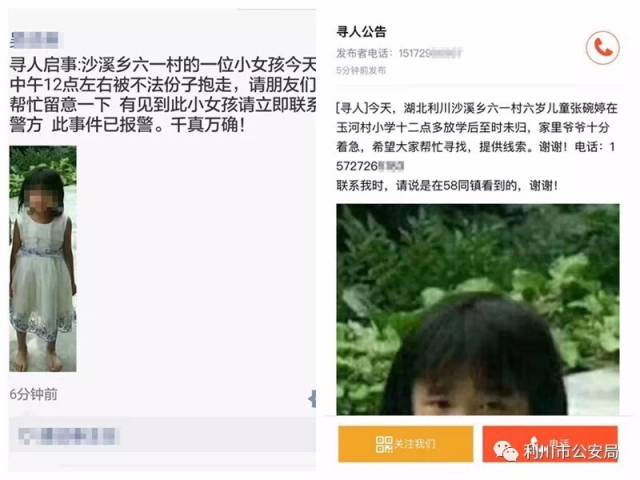Click the 寻人公告 heading
640x480 pixels.
point(361,31)
